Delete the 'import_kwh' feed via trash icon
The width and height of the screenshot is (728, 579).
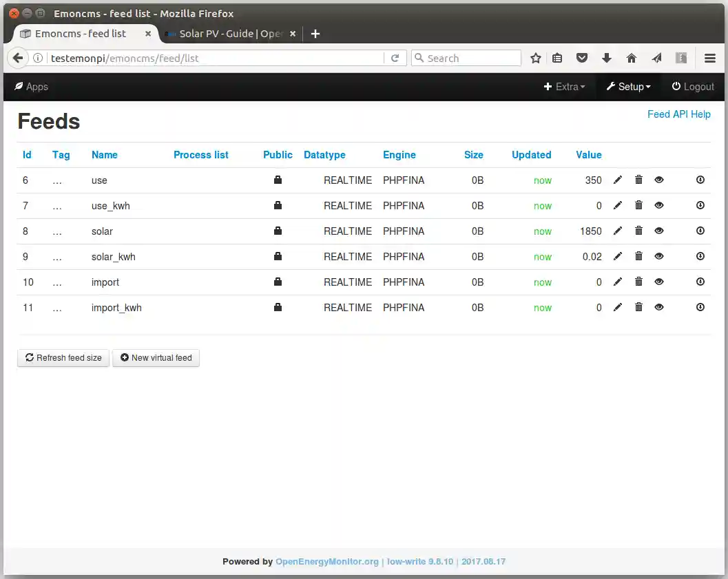(638, 308)
